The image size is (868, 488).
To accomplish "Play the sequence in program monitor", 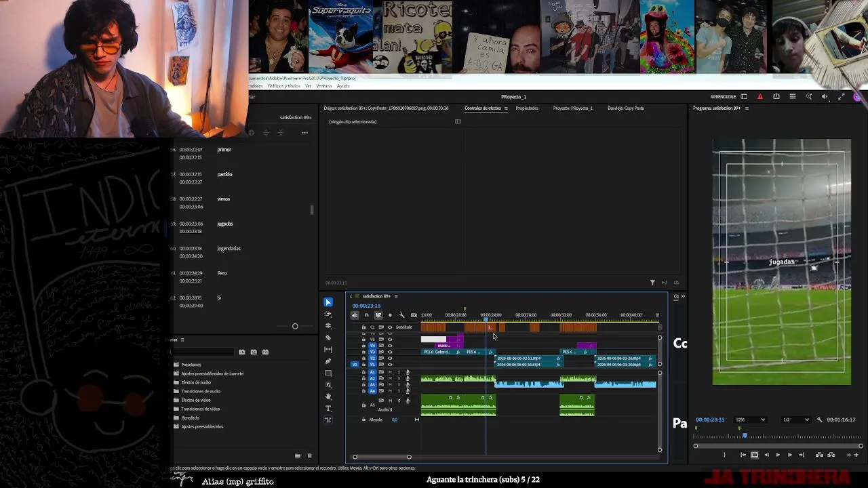I will tap(778, 455).
